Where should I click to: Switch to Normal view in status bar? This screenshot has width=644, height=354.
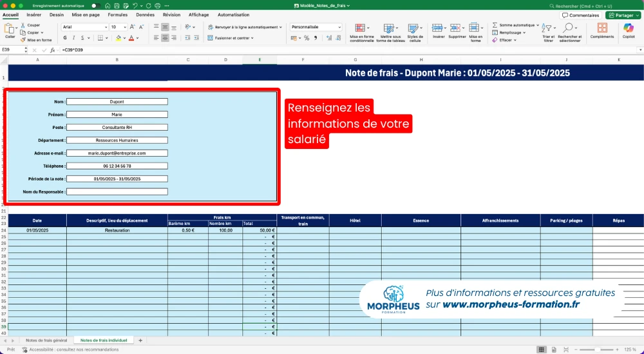[542, 349]
